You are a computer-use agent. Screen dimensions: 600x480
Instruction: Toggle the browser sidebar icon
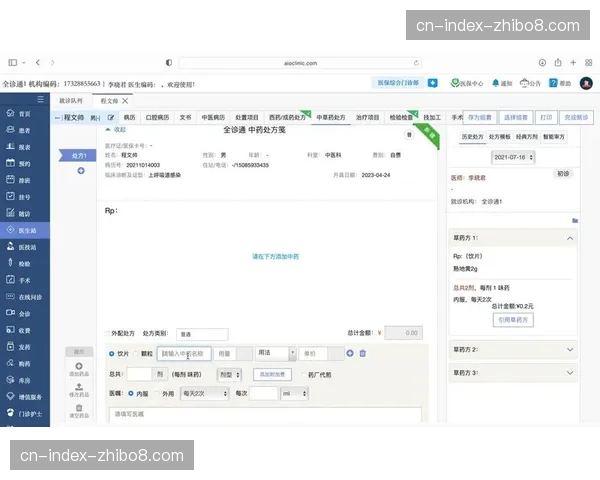click(x=13, y=62)
